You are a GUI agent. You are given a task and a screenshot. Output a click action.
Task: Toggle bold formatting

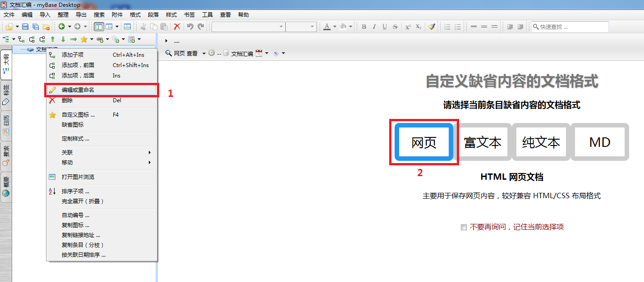tap(364, 27)
